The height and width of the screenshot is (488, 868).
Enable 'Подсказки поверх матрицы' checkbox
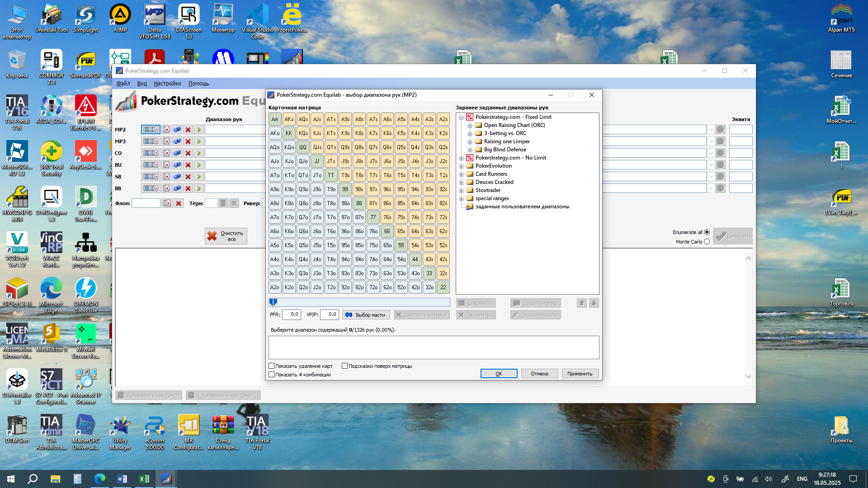point(345,366)
